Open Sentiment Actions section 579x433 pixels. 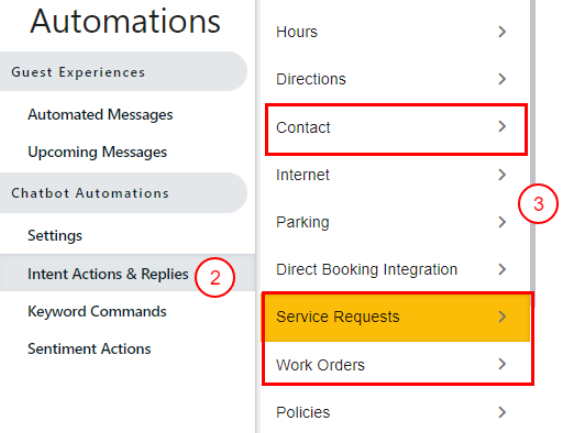[89, 349]
